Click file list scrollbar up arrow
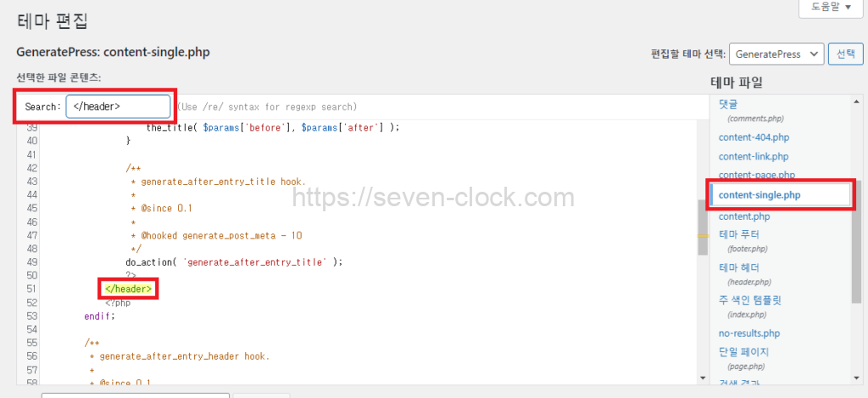Viewport: 868px width, 398px height. tap(856, 100)
